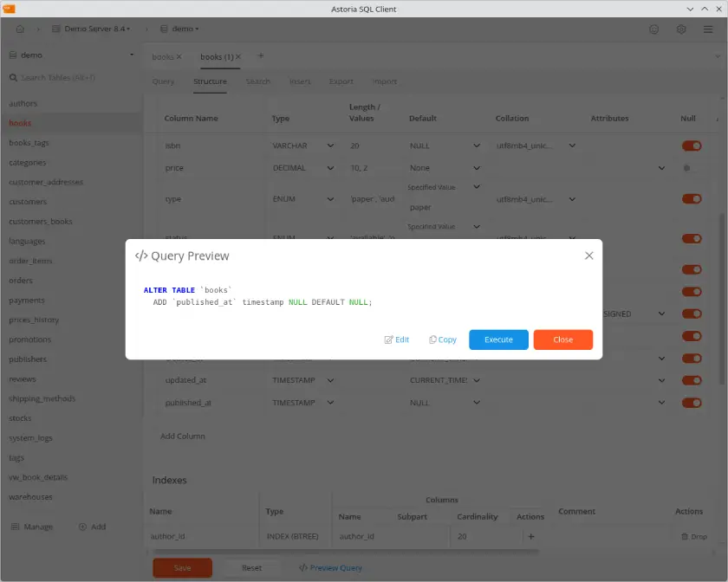Click the orange Save button
Screen dimensions: 728x582
pyautogui.click(x=183, y=567)
